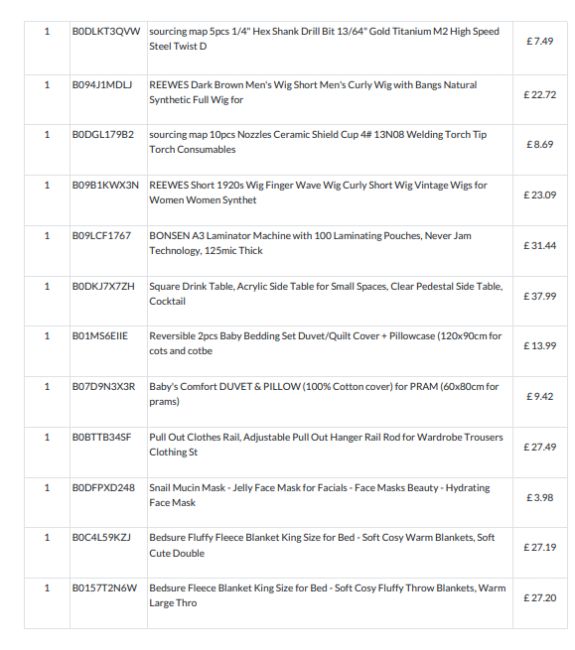
Task: Click Baby's Comfort DUVET & PILLOW description
Action: tap(324, 394)
